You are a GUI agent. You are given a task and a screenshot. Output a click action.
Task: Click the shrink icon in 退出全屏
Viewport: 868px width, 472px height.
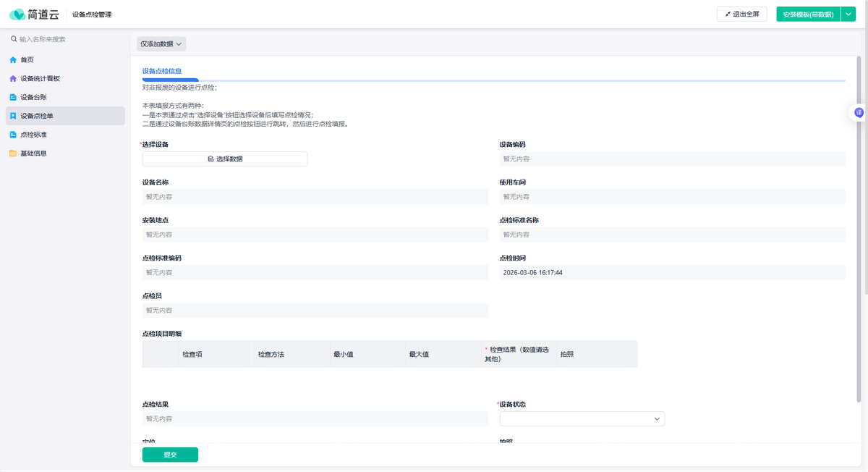(728, 14)
